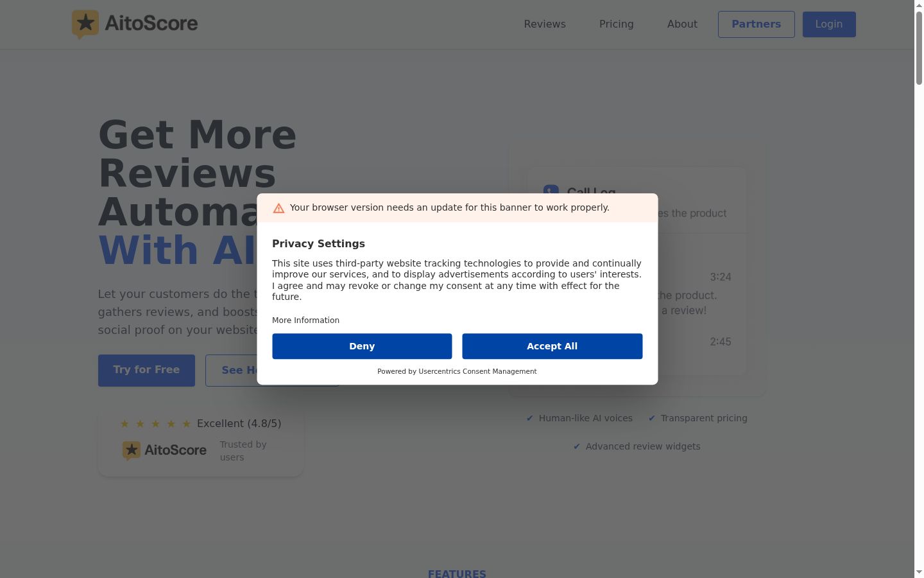Deny tracking in Privacy Settings
This screenshot has width=924, height=578.
pos(362,346)
